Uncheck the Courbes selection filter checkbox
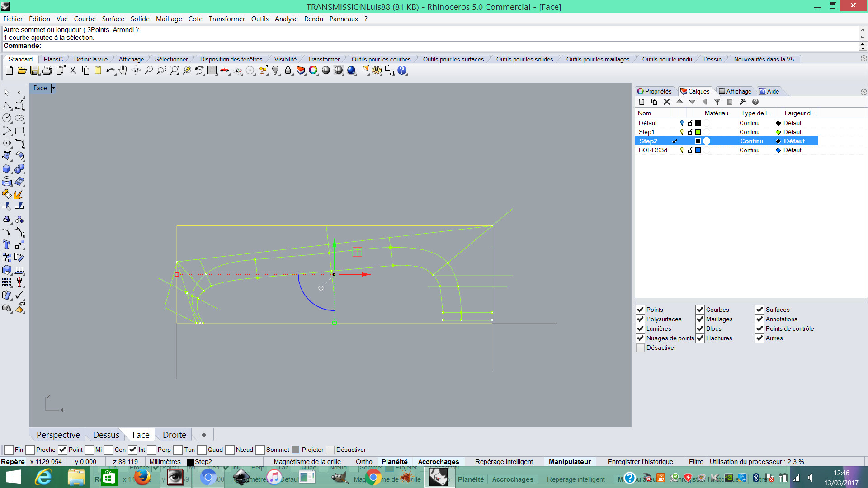This screenshot has width=868, height=488. pyautogui.click(x=700, y=310)
